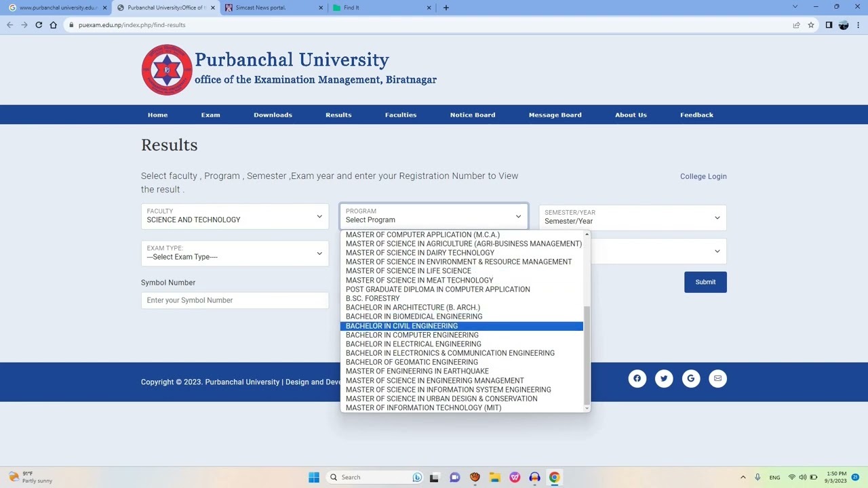Select Master of Engineering in Earthquake
The width and height of the screenshot is (868, 488).
[461, 371]
